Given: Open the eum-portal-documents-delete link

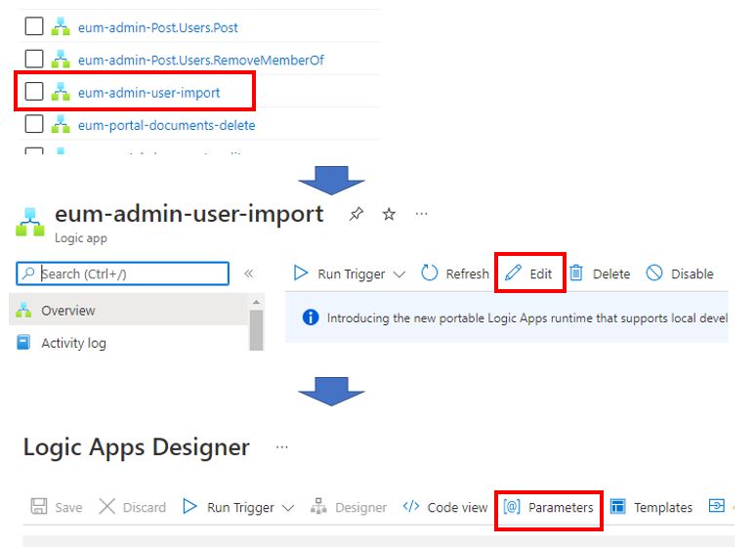Looking at the screenshot, I should click(x=166, y=125).
